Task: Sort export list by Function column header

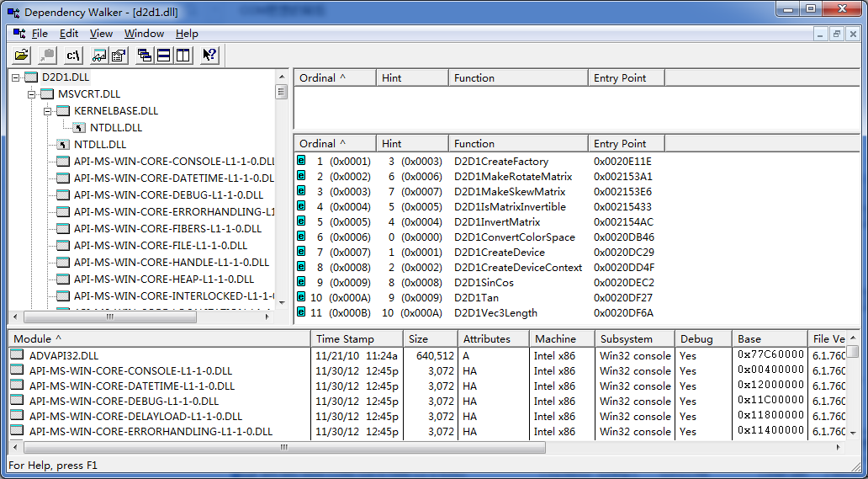Action: (x=518, y=143)
